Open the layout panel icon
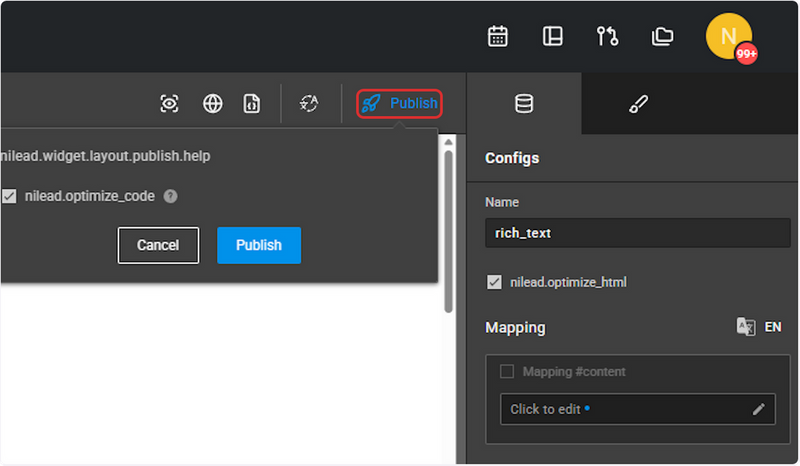Viewport: 800px width, 466px height. point(553,36)
